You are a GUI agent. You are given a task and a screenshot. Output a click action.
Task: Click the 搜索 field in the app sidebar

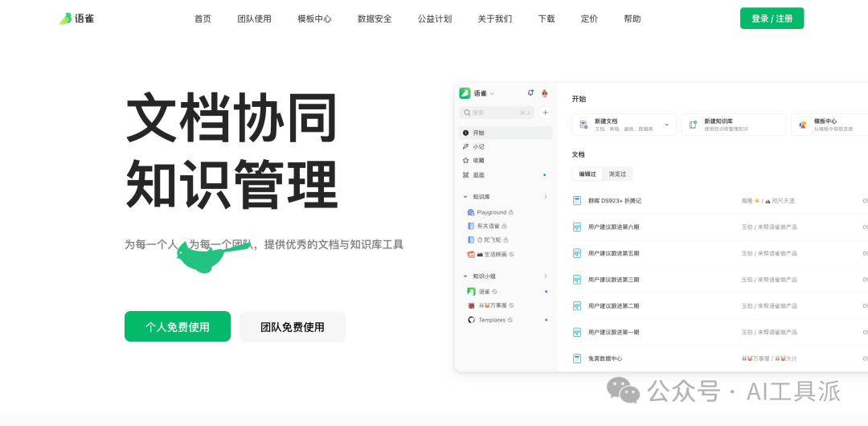click(x=497, y=113)
